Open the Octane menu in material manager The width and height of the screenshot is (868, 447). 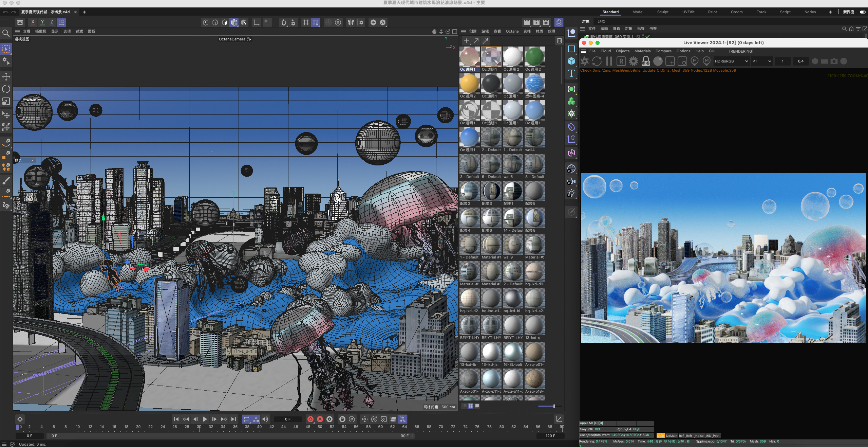[x=512, y=31]
